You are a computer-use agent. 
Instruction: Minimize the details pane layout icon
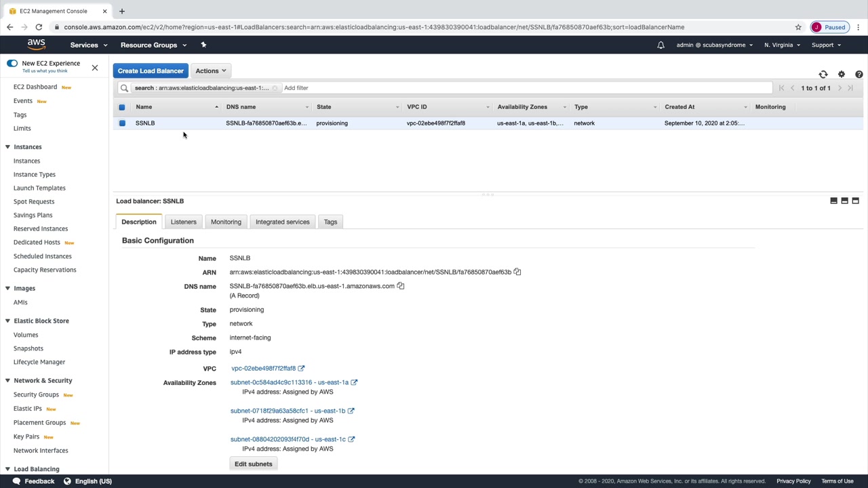[x=834, y=201]
